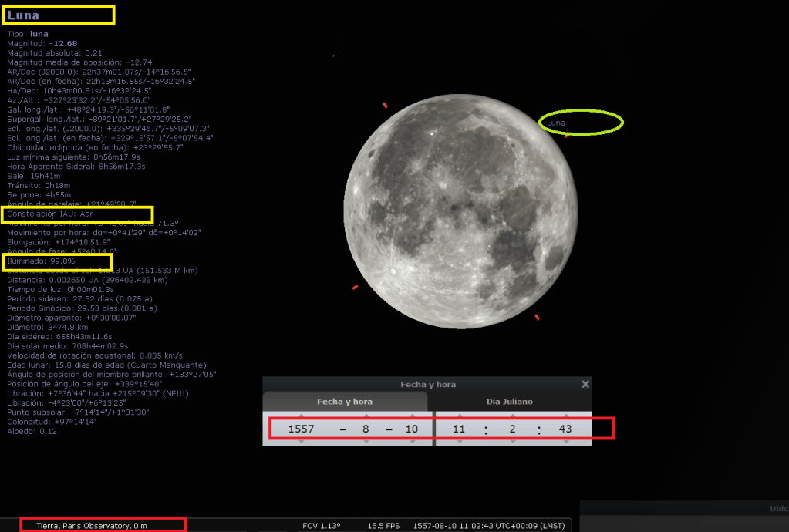Select the seconds field showing 43
The width and height of the screenshot is (789, 532).
(x=565, y=429)
